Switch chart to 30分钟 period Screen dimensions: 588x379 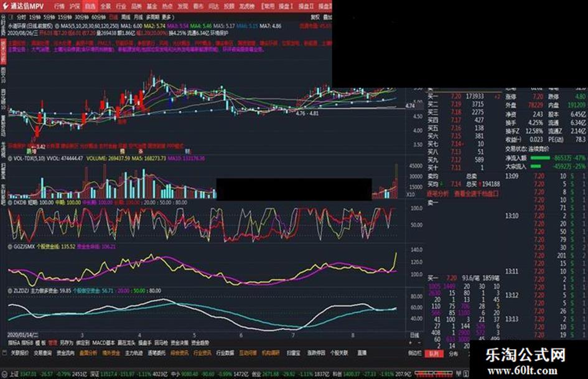tap(82, 17)
